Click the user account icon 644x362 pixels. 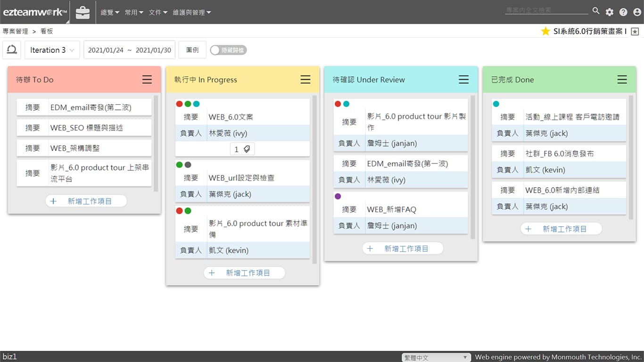637,12
